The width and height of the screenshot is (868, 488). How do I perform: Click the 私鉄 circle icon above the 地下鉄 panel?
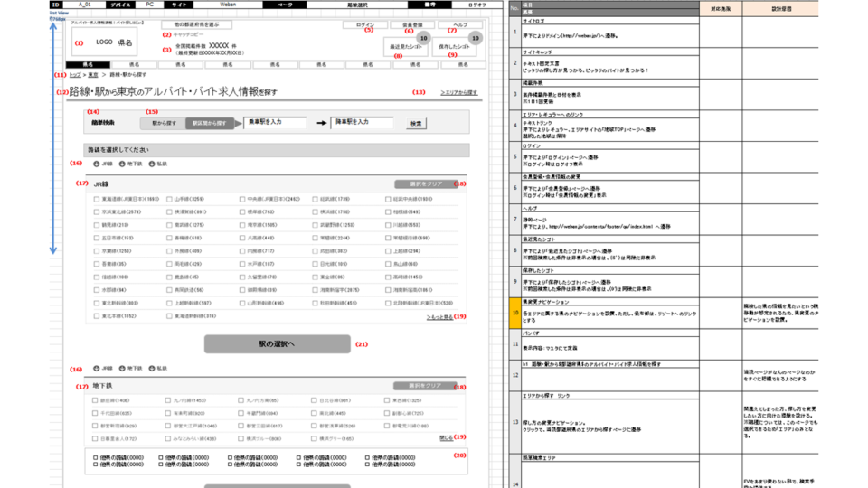[152, 368]
